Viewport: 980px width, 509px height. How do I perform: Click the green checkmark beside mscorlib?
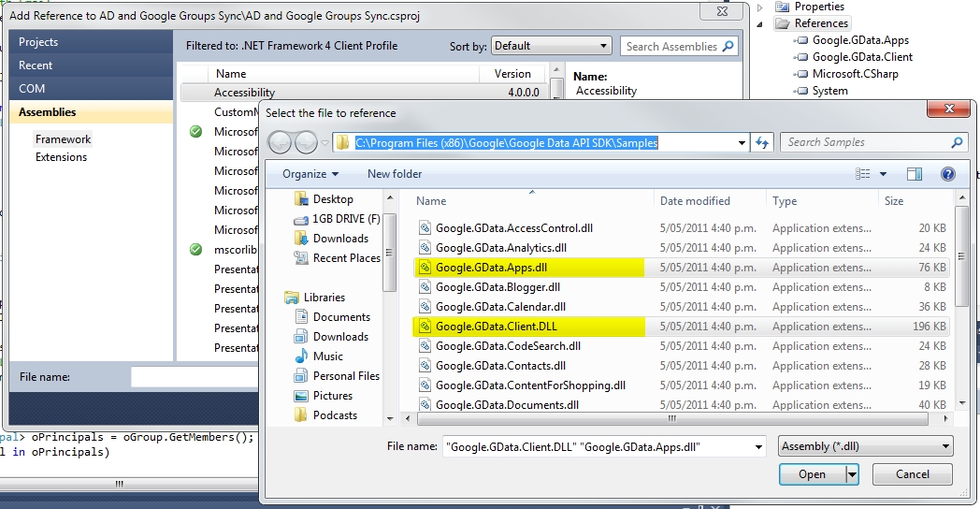195,250
